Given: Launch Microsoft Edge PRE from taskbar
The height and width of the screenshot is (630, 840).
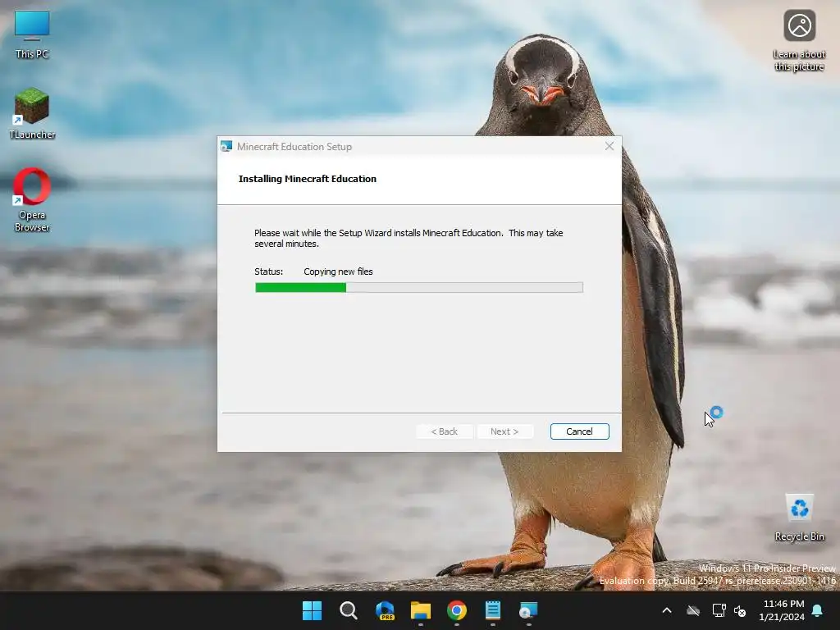Looking at the screenshot, I should click(385, 610).
